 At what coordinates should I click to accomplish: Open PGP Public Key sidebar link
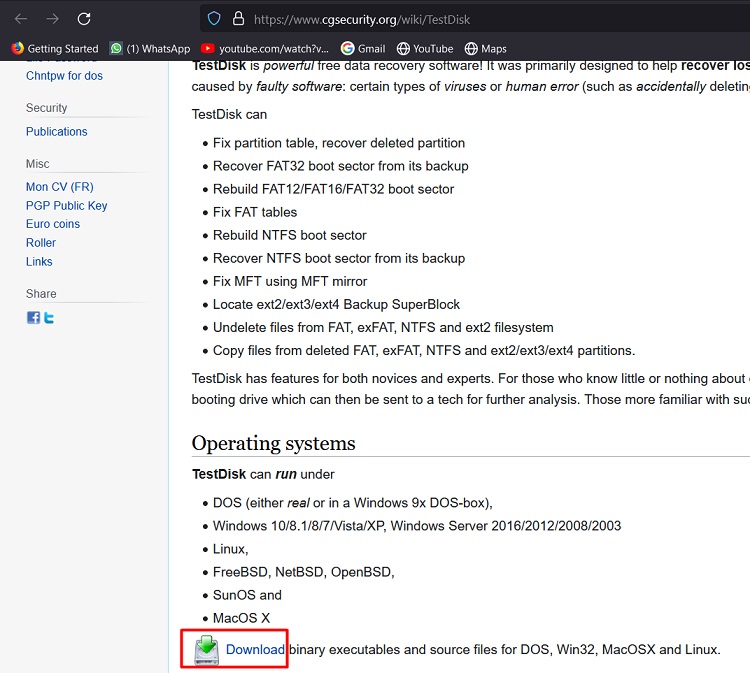(x=67, y=206)
